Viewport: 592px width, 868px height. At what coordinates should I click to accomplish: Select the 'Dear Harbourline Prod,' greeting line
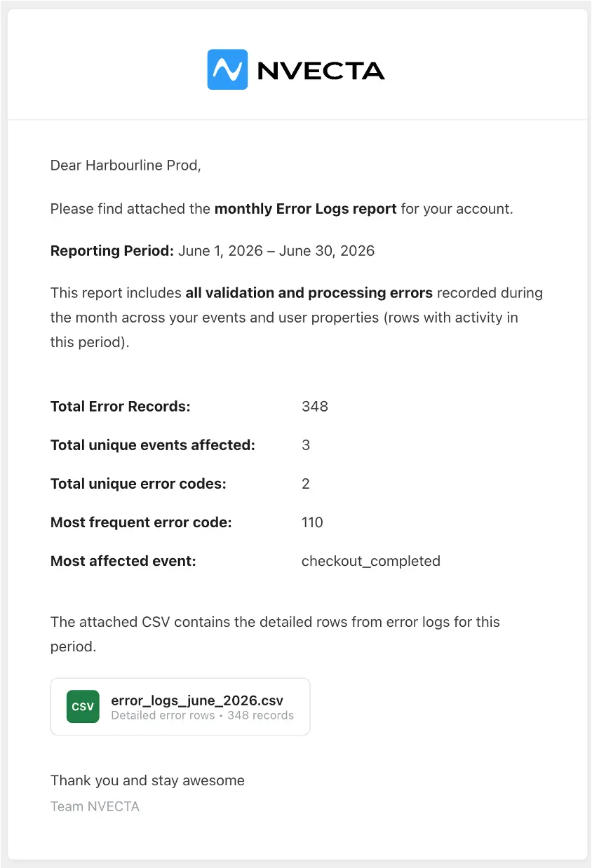(126, 165)
